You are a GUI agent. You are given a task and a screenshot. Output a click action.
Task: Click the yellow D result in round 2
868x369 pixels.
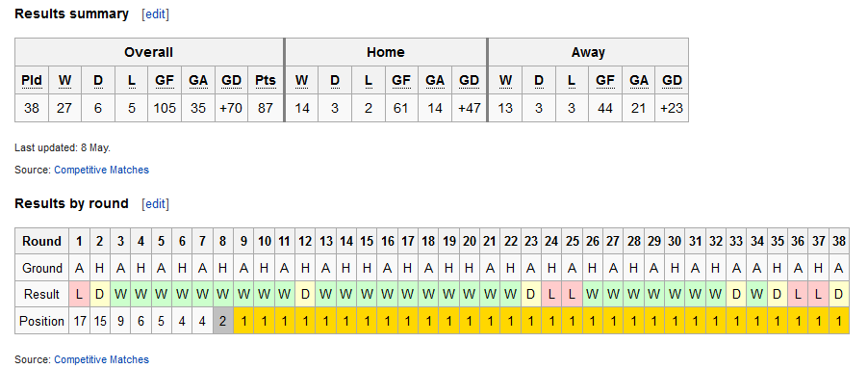click(x=100, y=294)
